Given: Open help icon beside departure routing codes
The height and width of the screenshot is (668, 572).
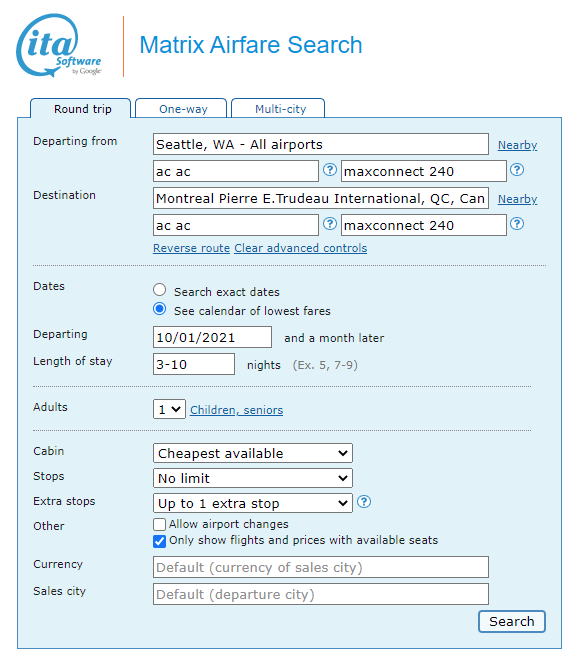Looking at the screenshot, I should coord(330,170).
